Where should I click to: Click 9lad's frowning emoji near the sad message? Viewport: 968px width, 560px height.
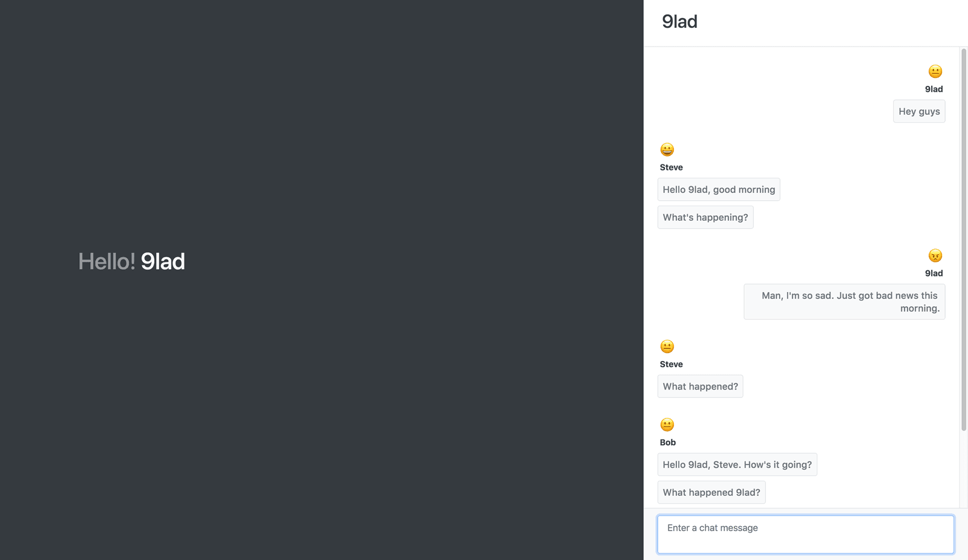coord(935,255)
